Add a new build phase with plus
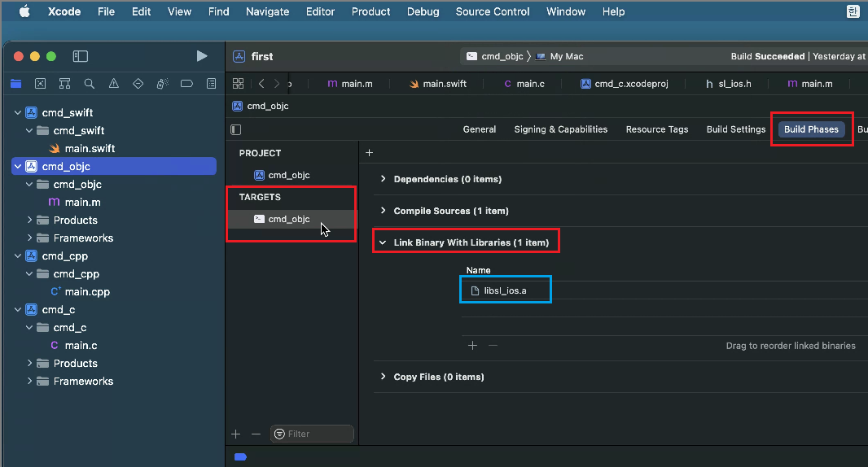The width and height of the screenshot is (868, 467). 369,153
